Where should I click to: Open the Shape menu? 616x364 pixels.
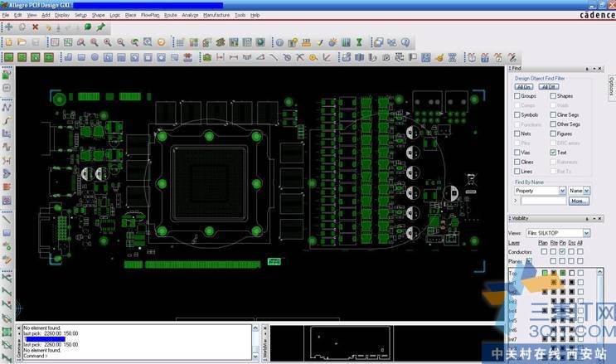[98, 15]
